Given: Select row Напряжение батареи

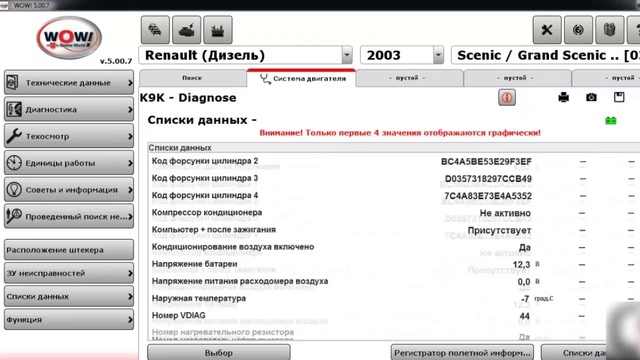Looking at the screenshot, I should tap(394, 264).
